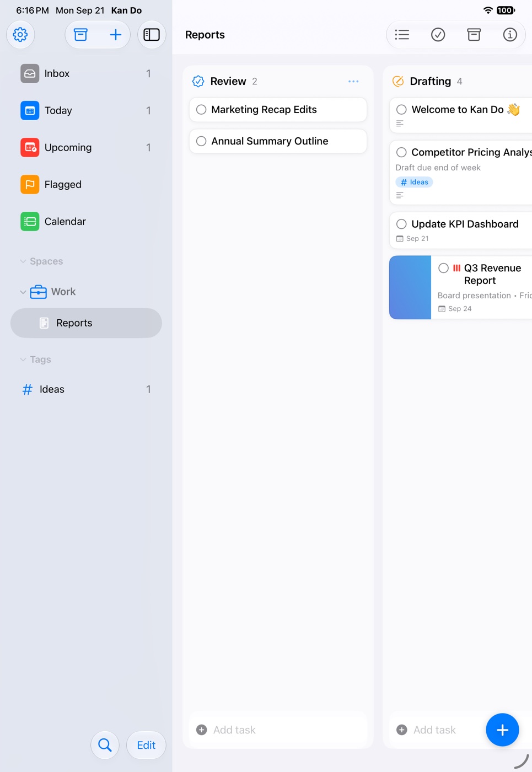
Task: Collapse the Tags section
Action: (23, 360)
